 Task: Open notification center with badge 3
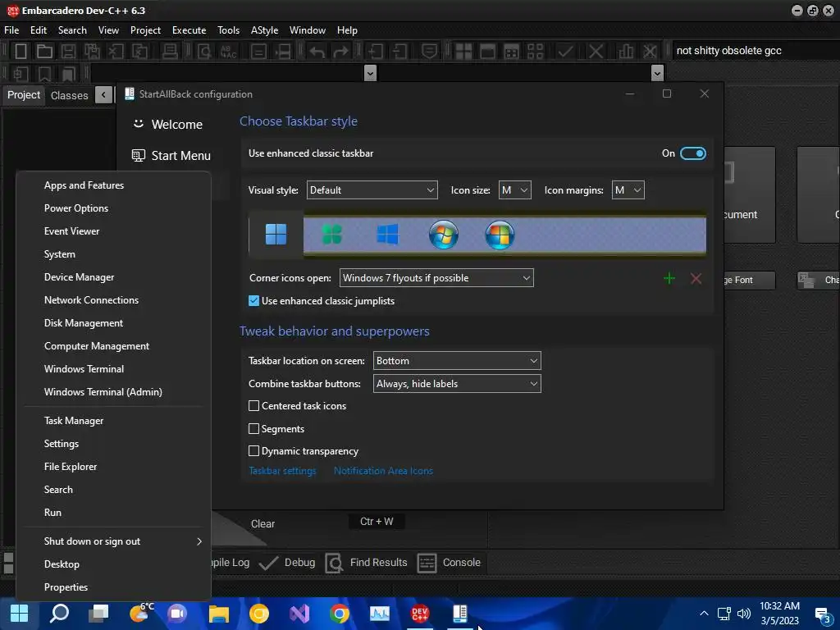click(x=823, y=614)
